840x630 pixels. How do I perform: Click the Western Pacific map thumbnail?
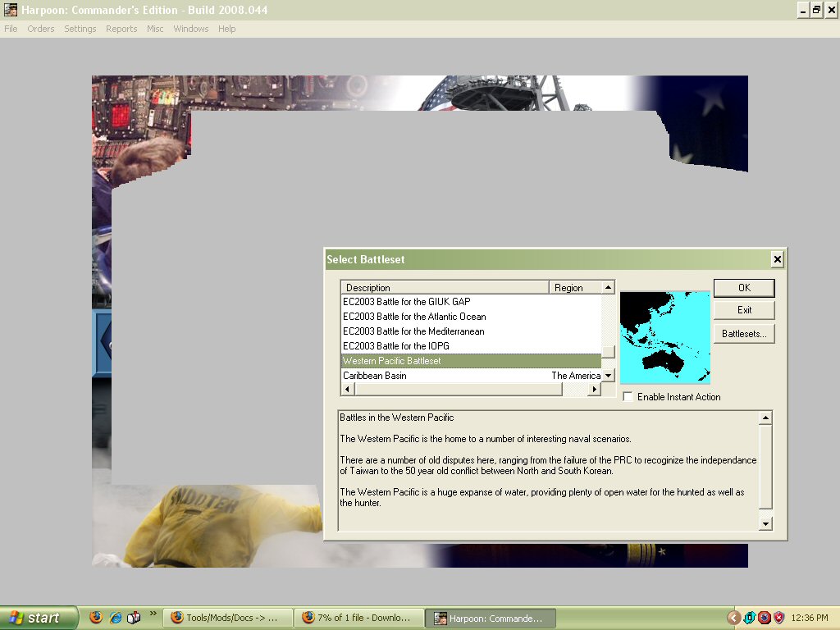click(665, 336)
